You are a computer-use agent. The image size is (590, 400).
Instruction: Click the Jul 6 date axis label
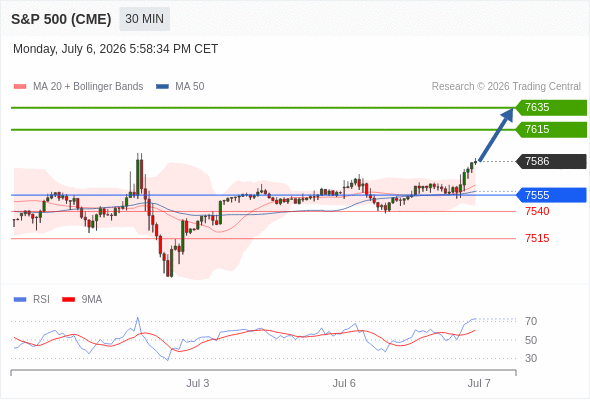pyautogui.click(x=344, y=383)
